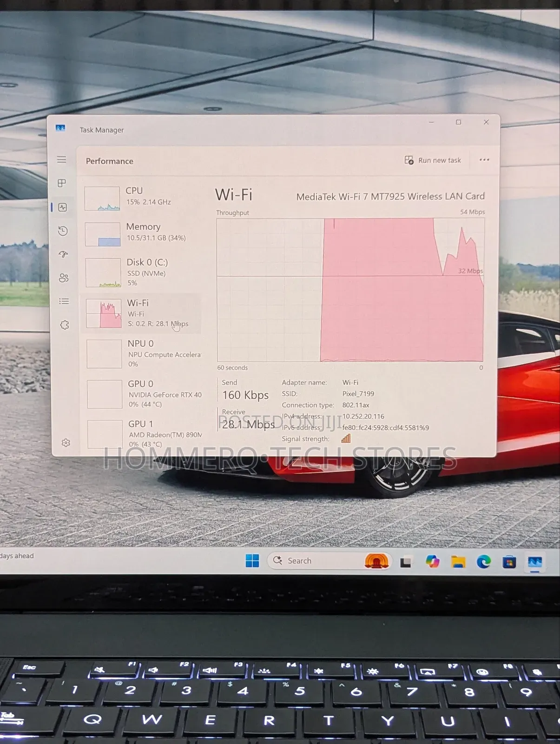Image resolution: width=560 pixels, height=744 pixels.
Task: Open Microsoft Store from the taskbar
Action: [509, 563]
